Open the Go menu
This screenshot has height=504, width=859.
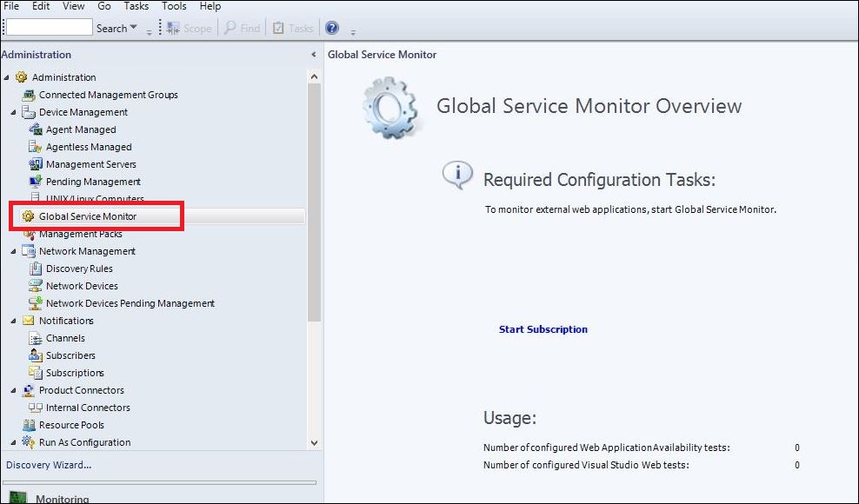click(x=104, y=6)
